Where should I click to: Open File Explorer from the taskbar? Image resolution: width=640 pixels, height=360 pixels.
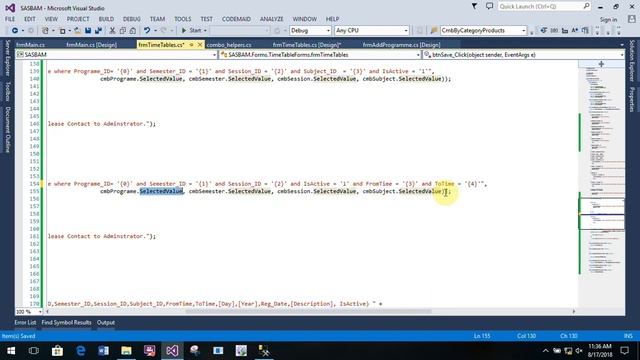(x=126, y=351)
